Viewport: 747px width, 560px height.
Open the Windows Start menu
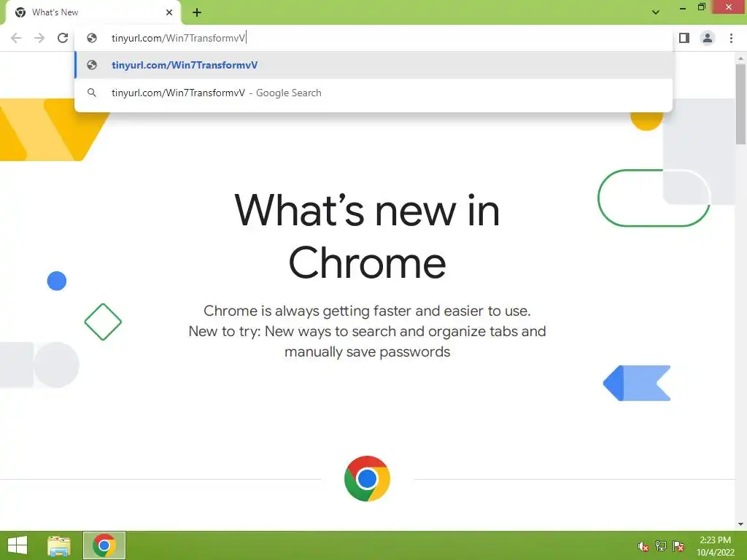[18, 545]
